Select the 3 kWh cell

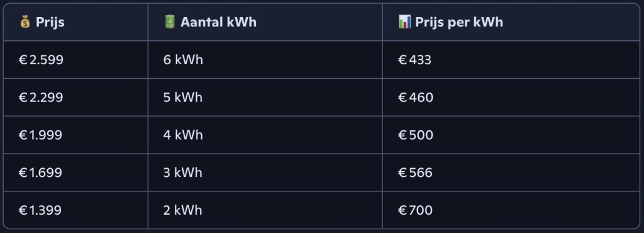click(265, 173)
